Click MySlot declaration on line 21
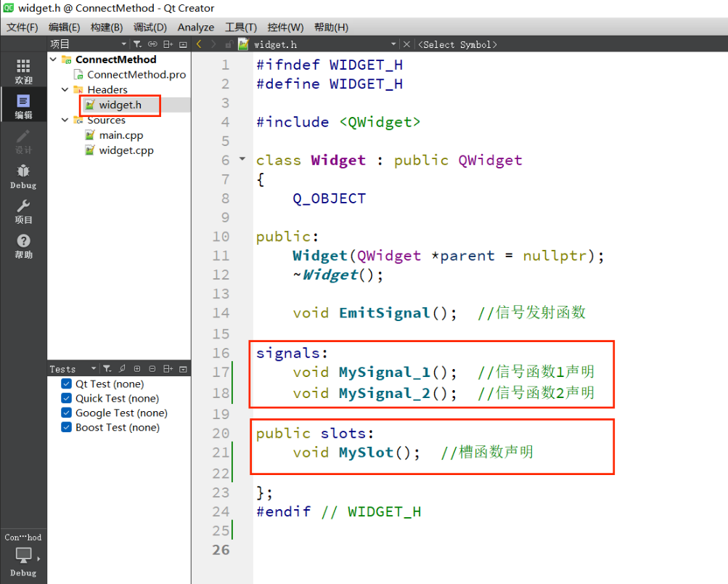728x584 pixels. pos(367,453)
